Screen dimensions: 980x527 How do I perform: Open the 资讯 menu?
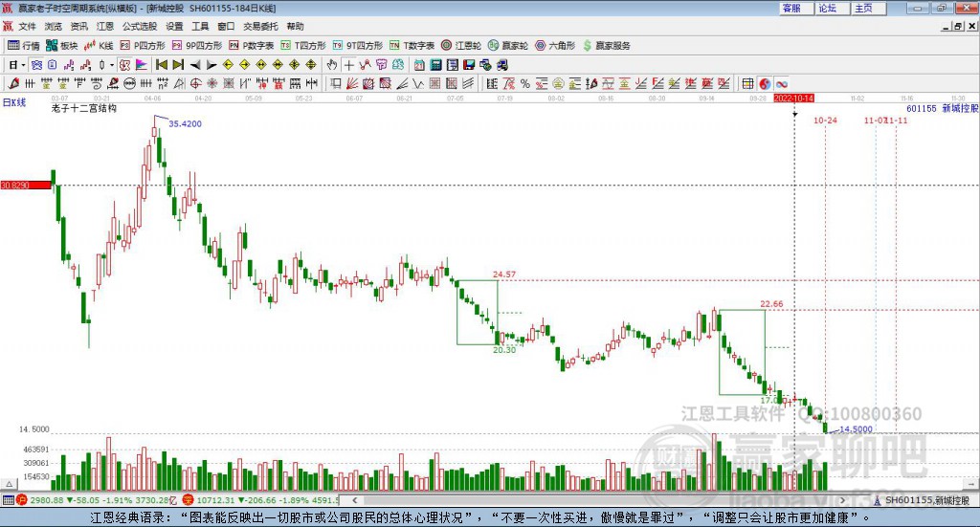tap(78, 26)
